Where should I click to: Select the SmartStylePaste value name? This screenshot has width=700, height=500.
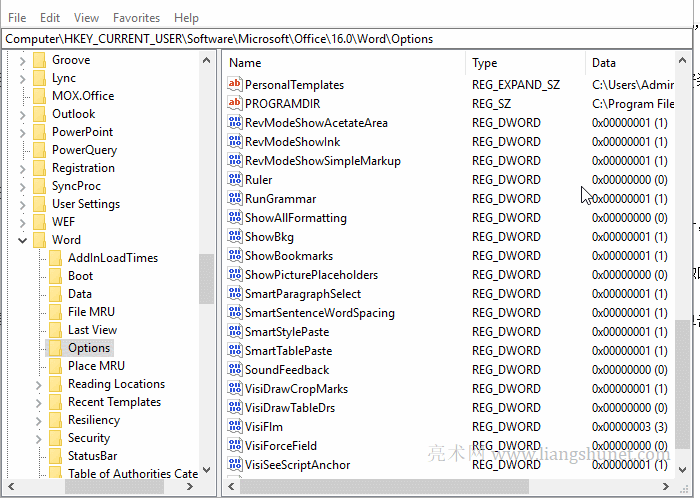pos(287,332)
